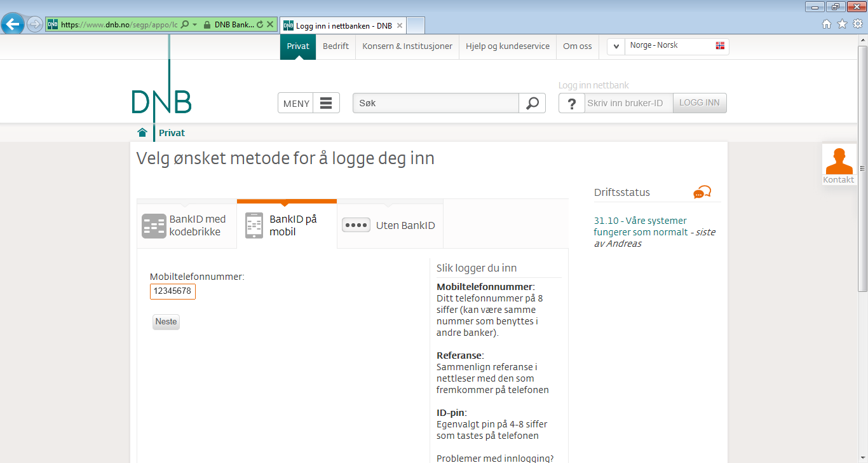Open browser Home icon
The width and height of the screenshot is (868, 463).
click(x=827, y=24)
